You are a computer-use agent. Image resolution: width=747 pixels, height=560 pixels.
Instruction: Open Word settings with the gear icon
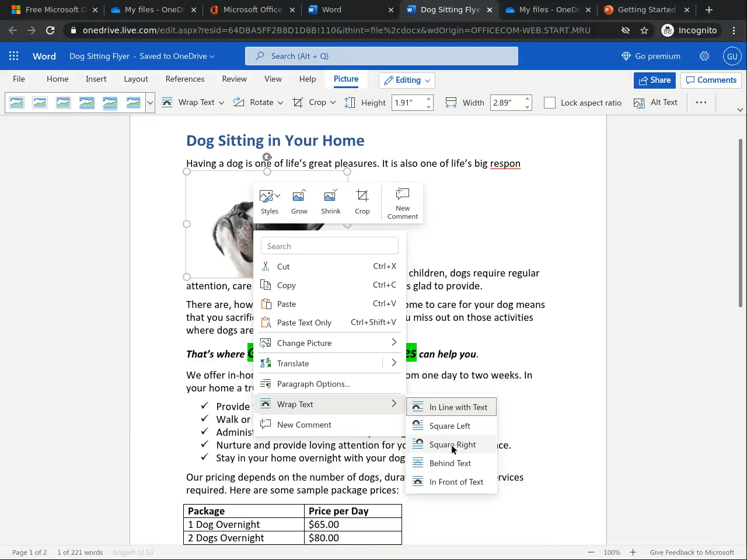(704, 56)
